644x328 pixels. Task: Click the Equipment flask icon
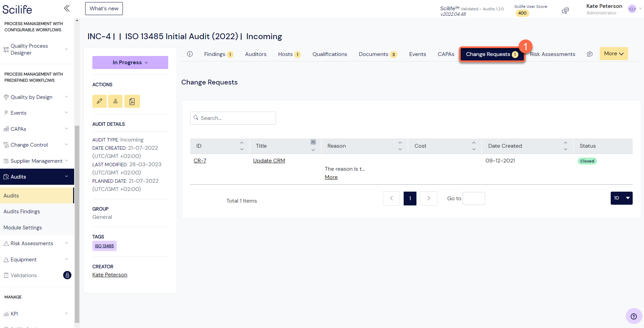click(x=6, y=260)
